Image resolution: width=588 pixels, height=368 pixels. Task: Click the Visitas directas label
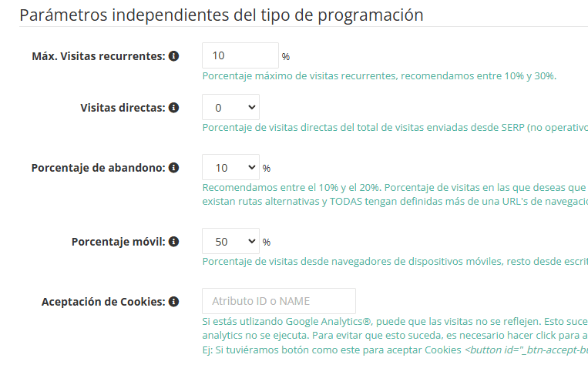(x=123, y=108)
